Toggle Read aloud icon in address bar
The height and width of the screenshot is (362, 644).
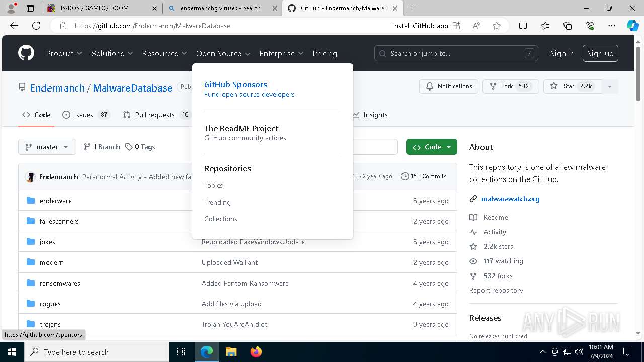(476, 26)
